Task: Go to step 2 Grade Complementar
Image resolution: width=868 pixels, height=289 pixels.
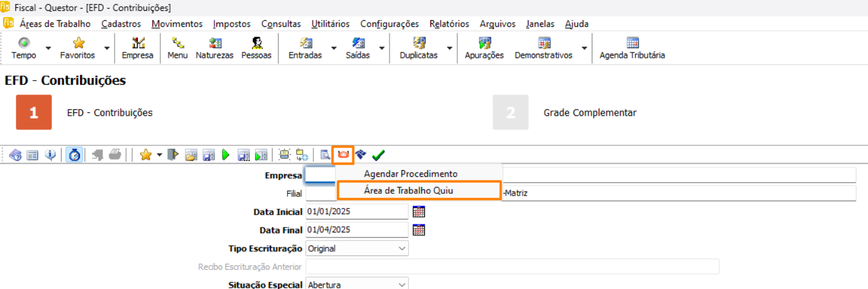Action: [x=511, y=113]
